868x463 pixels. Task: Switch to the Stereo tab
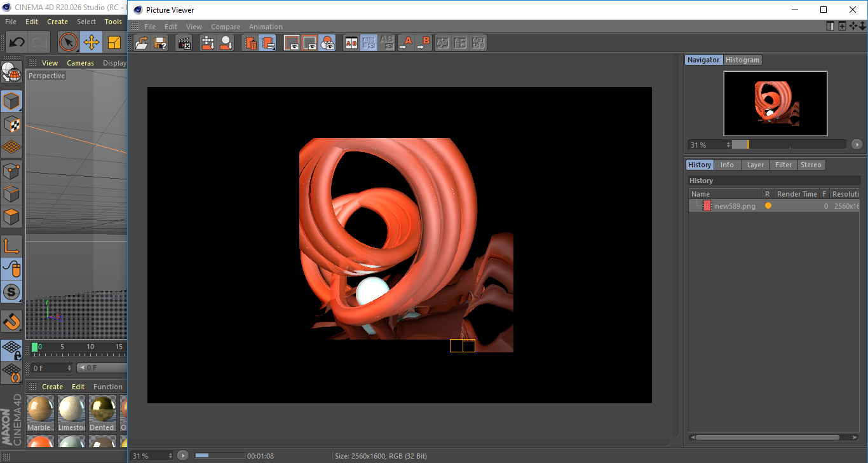click(811, 165)
